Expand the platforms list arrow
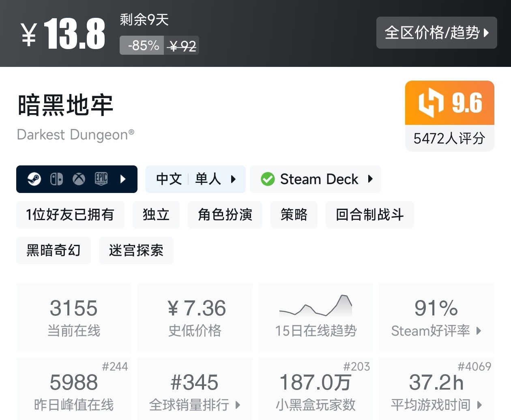 (x=123, y=179)
